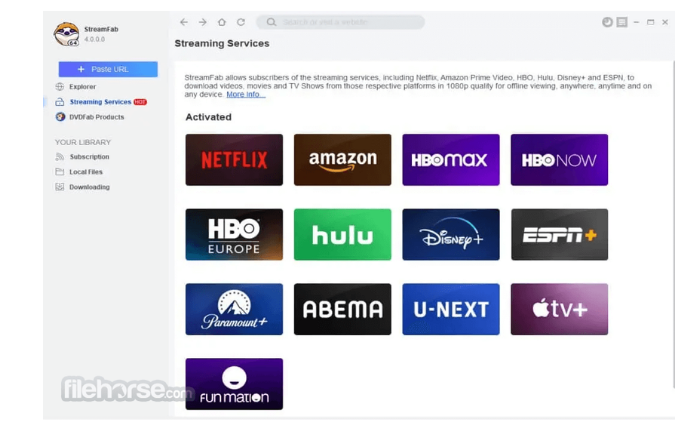The width and height of the screenshot is (700, 430).
Task: Click the Subscription feed icon
Action: pyautogui.click(x=60, y=157)
